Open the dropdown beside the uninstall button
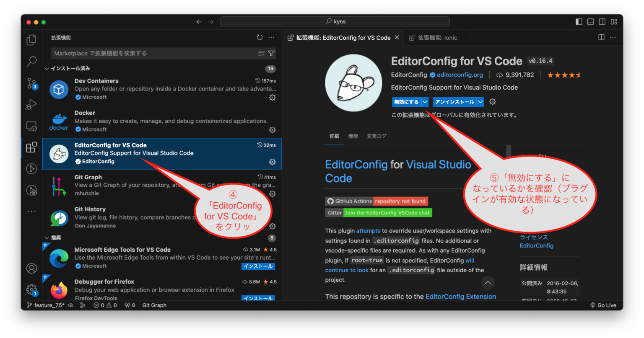 pos(480,102)
